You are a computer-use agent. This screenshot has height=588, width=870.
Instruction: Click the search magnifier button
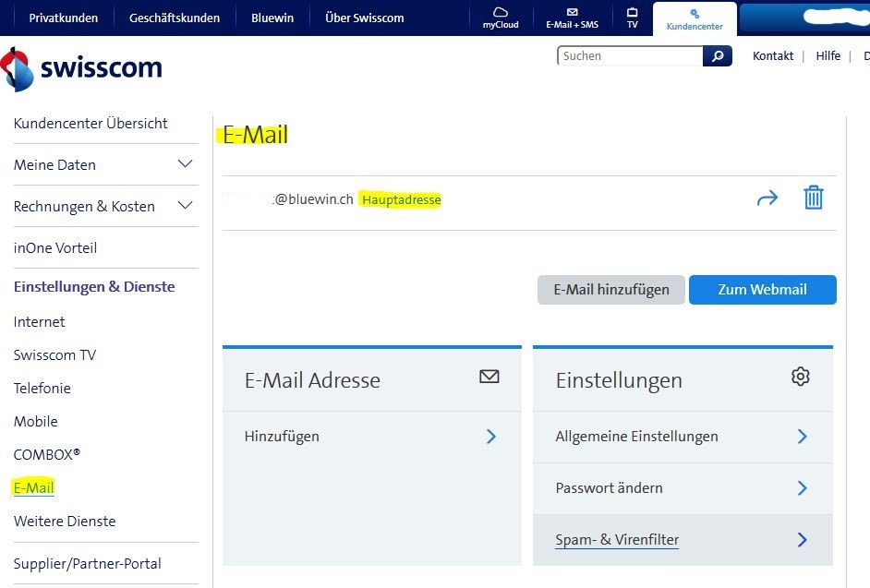tap(718, 56)
